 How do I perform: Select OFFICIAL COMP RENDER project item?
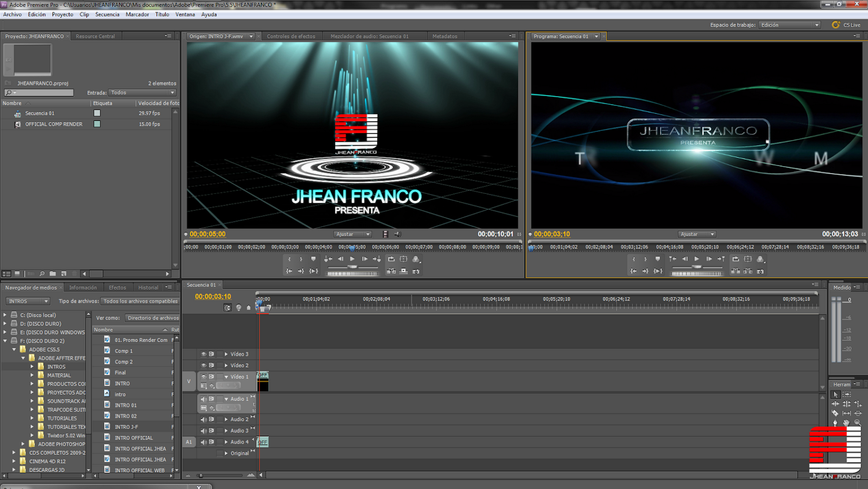point(53,124)
